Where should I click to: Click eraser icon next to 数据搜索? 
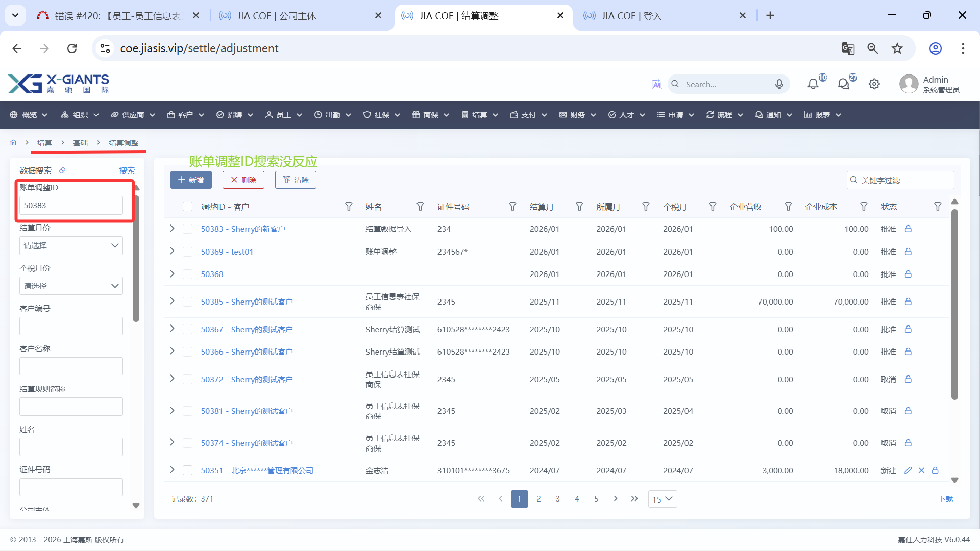62,170
